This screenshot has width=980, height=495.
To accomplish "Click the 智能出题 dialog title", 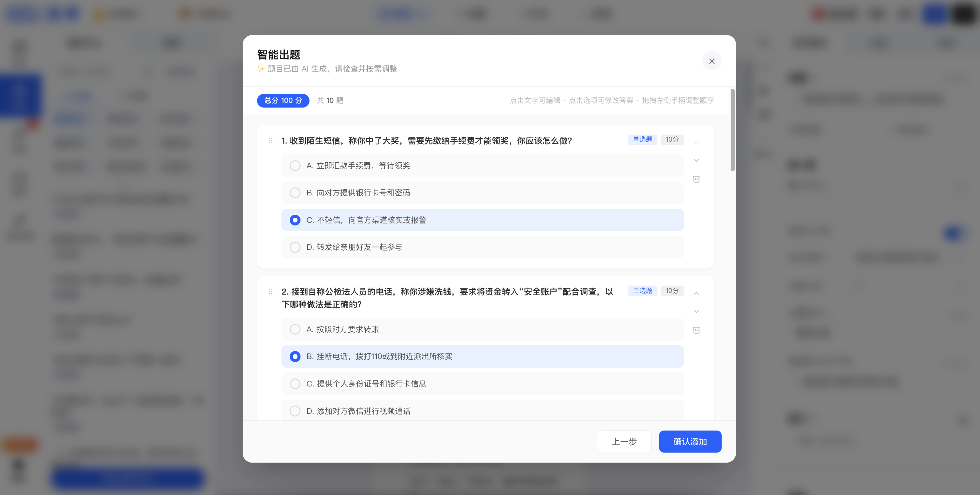I will (x=278, y=55).
